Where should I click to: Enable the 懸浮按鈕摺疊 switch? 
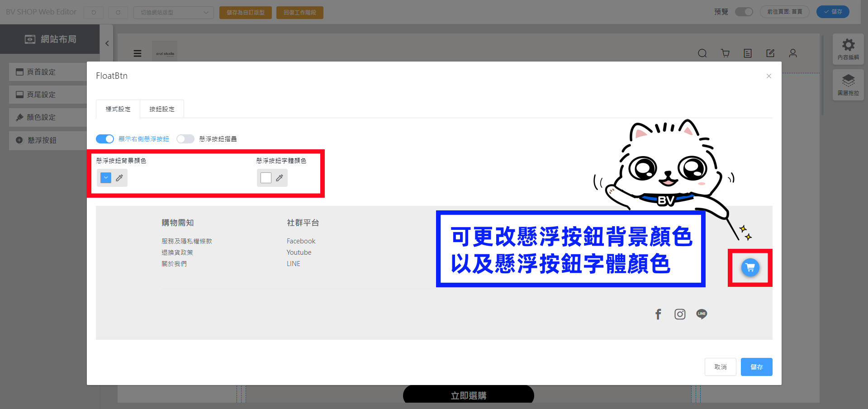[185, 139]
